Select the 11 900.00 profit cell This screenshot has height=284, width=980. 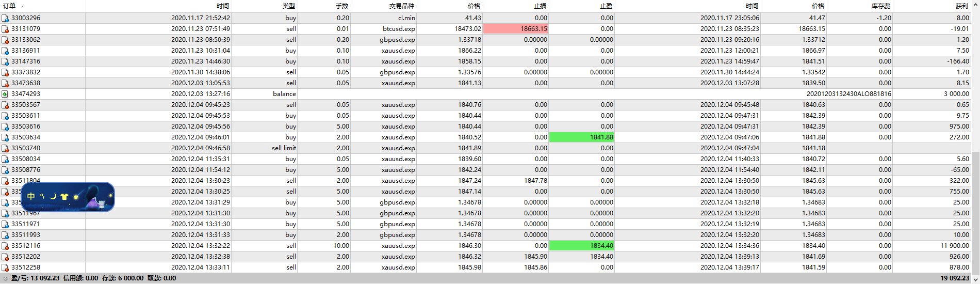[932, 246]
